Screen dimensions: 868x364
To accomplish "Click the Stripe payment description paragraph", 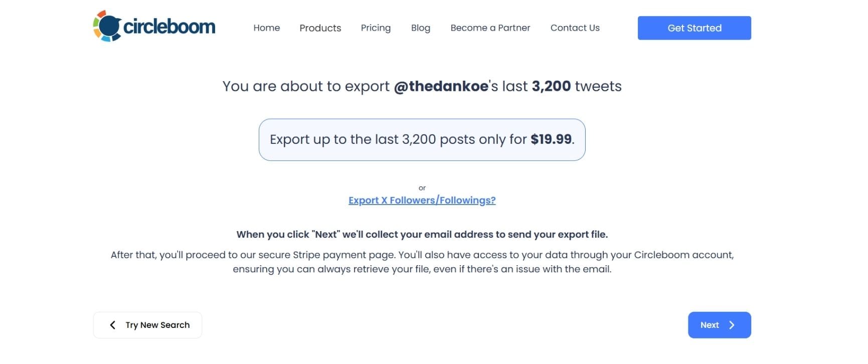I will (422, 262).
